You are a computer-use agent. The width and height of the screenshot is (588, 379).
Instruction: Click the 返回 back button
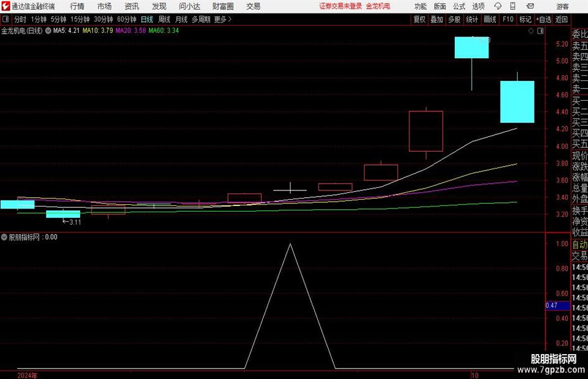[561, 19]
